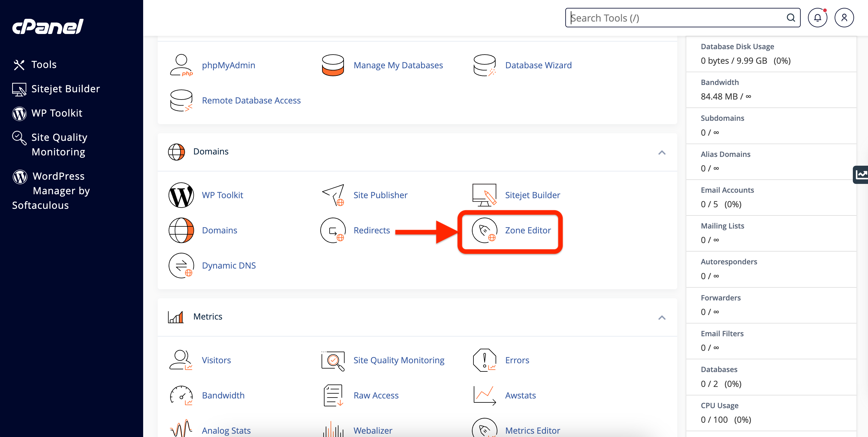The height and width of the screenshot is (437, 868).
Task: Click the Site Publisher paper plane icon
Action: coord(333,195)
